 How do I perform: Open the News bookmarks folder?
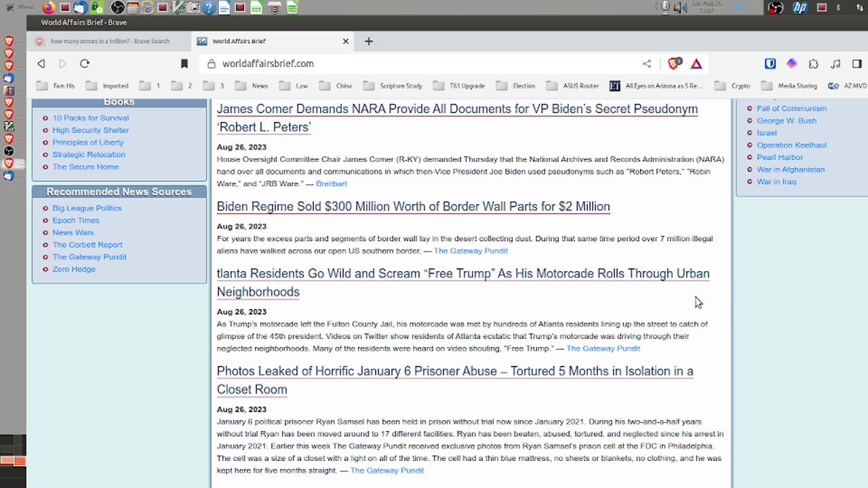point(251,86)
